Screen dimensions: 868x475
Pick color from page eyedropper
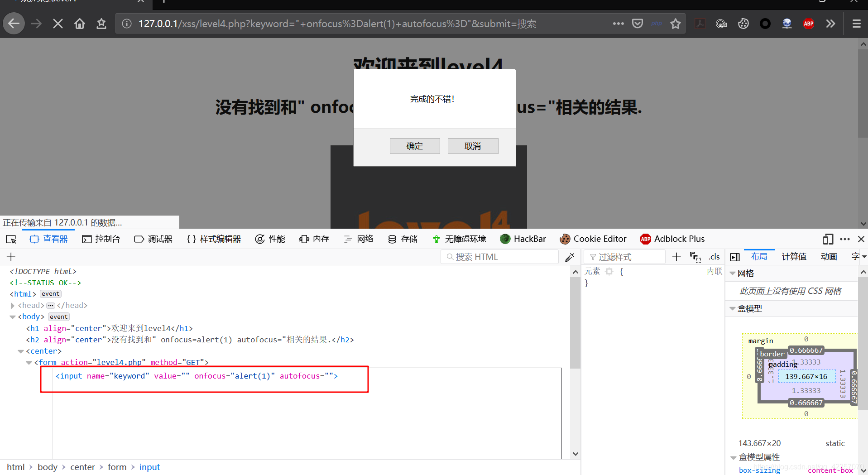click(570, 257)
